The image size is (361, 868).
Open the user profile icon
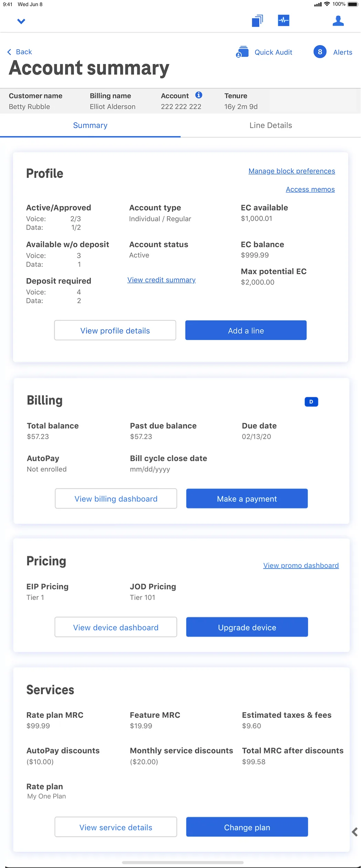coord(338,21)
